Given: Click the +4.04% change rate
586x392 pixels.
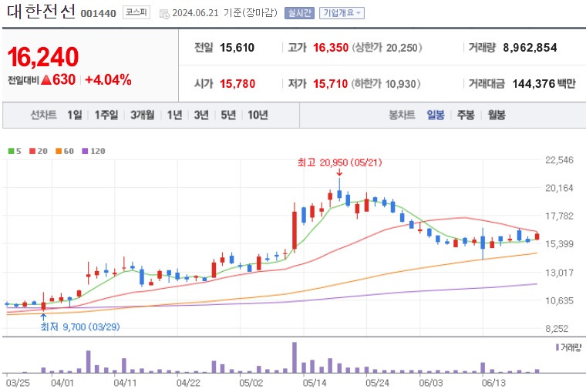Looking at the screenshot, I should pos(109,80).
